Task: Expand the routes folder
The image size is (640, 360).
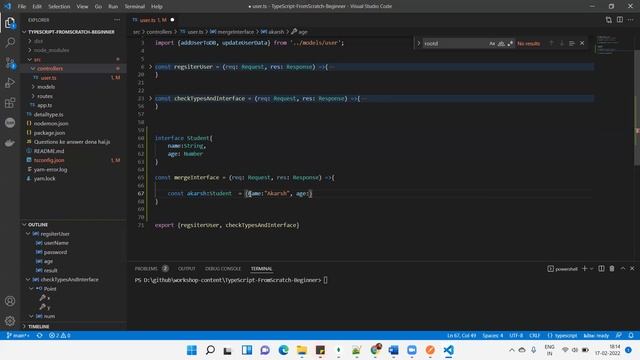Action: (33, 96)
